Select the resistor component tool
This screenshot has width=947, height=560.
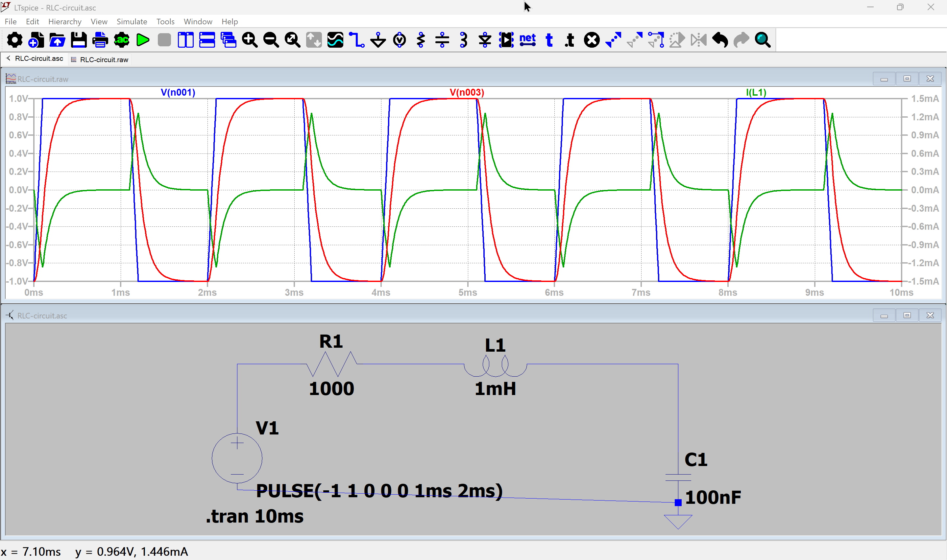(421, 40)
